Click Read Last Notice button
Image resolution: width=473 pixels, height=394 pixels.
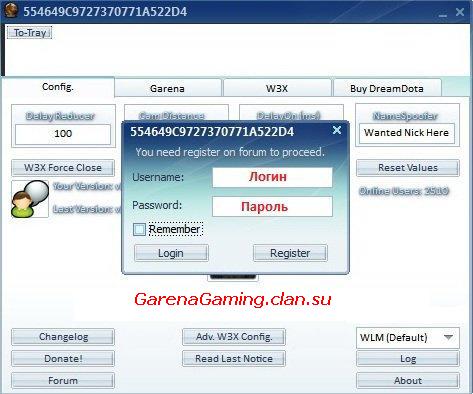coord(234,359)
